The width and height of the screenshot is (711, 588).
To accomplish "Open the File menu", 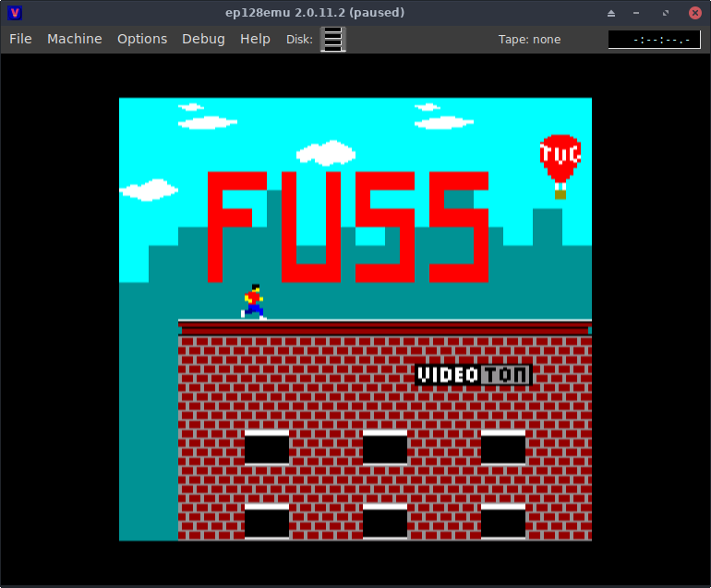I will pyautogui.click(x=20, y=39).
